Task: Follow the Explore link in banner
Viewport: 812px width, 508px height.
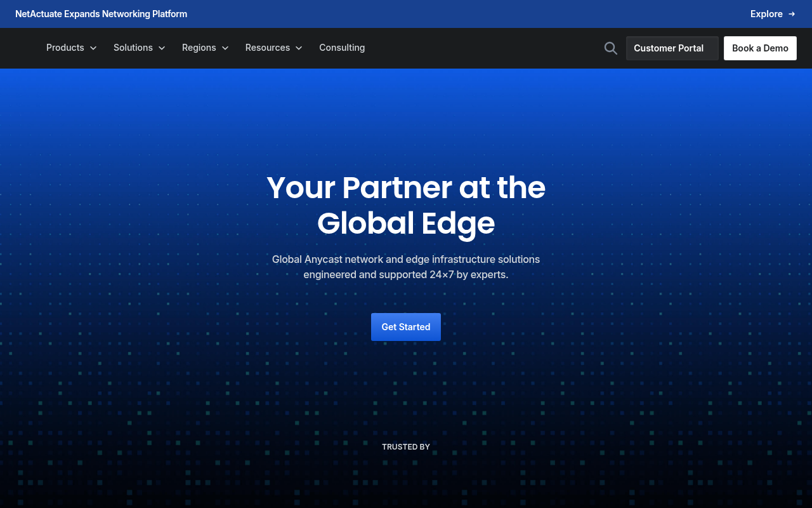Action: point(773,14)
